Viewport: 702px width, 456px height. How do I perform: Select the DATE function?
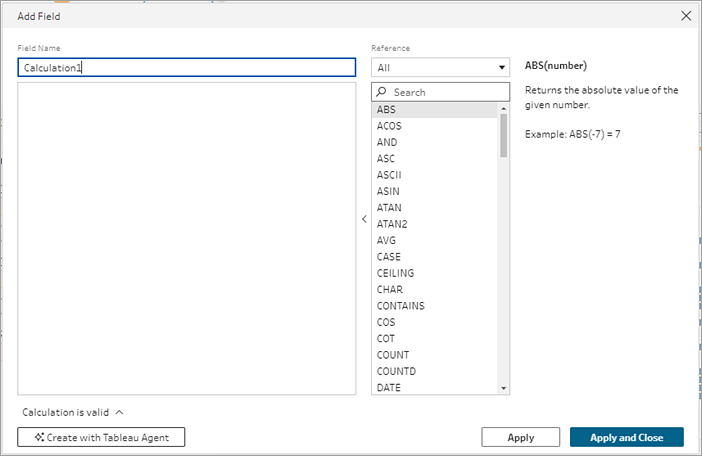389,387
